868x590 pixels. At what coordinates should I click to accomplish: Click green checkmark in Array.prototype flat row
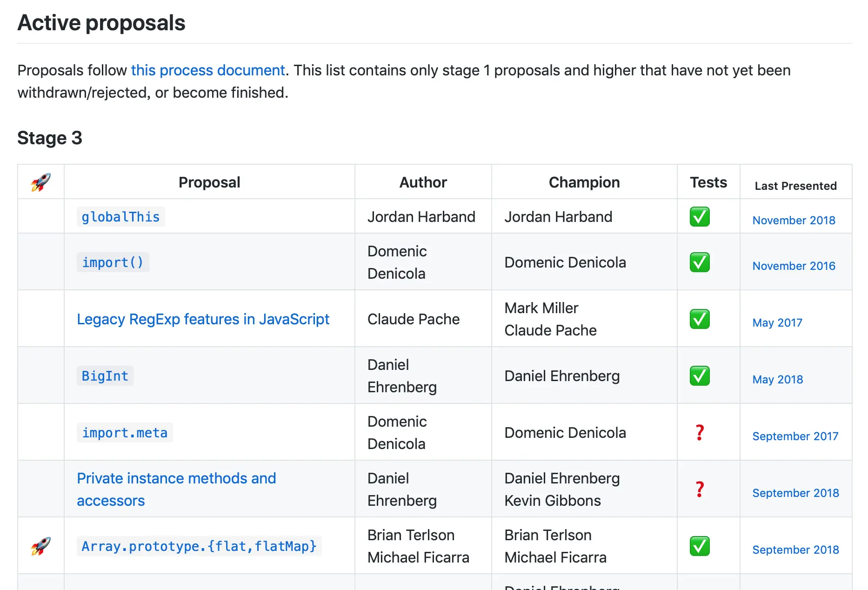(x=700, y=546)
